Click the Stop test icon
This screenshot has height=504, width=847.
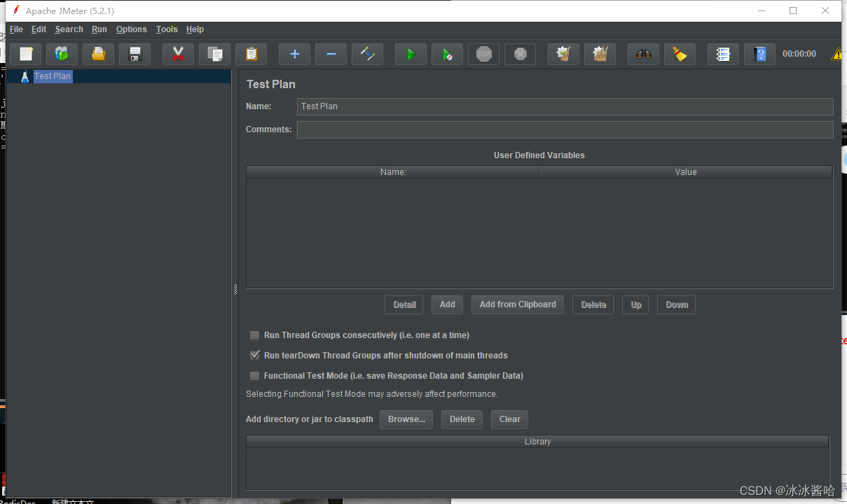coord(484,54)
